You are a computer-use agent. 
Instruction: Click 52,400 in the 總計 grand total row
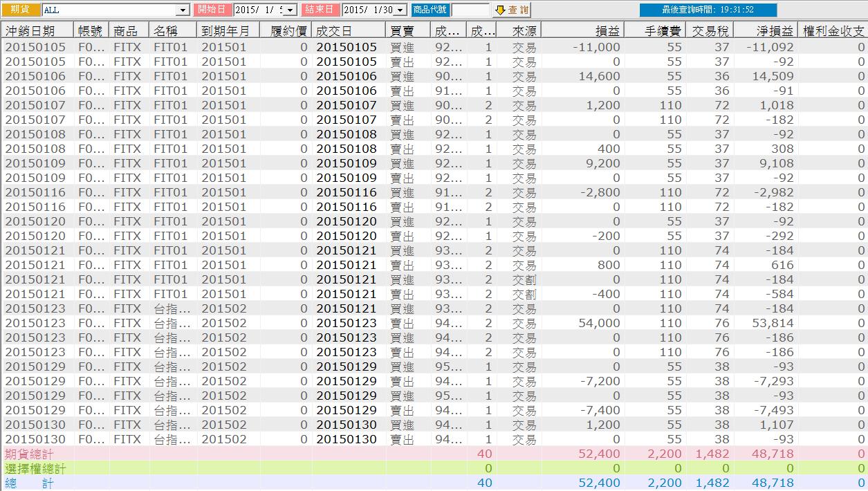coord(599,483)
